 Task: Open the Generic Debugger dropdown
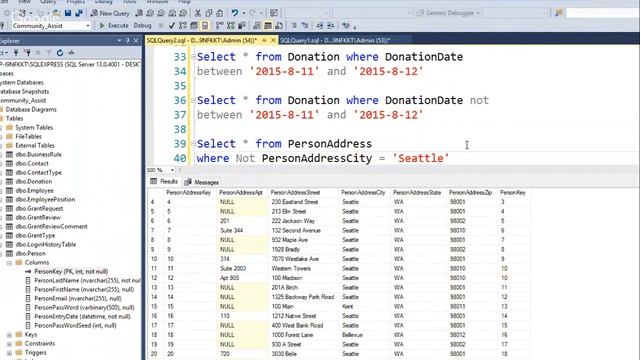pyautogui.click(x=478, y=13)
